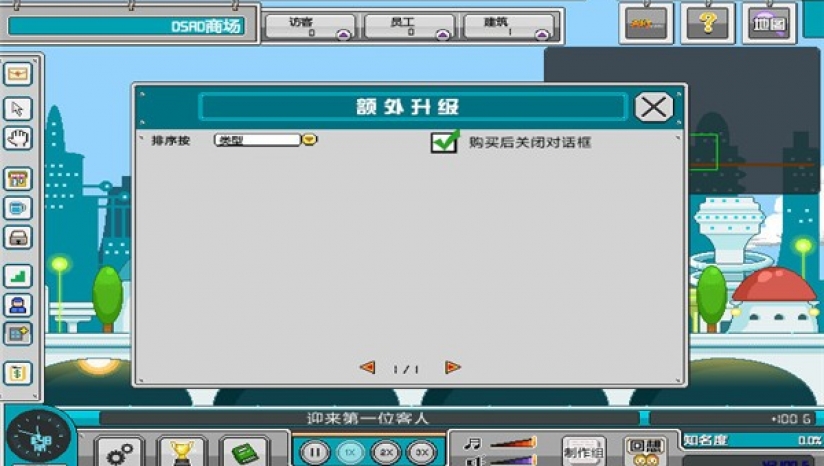Close the 额外升级 dialog

coord(654,107)
